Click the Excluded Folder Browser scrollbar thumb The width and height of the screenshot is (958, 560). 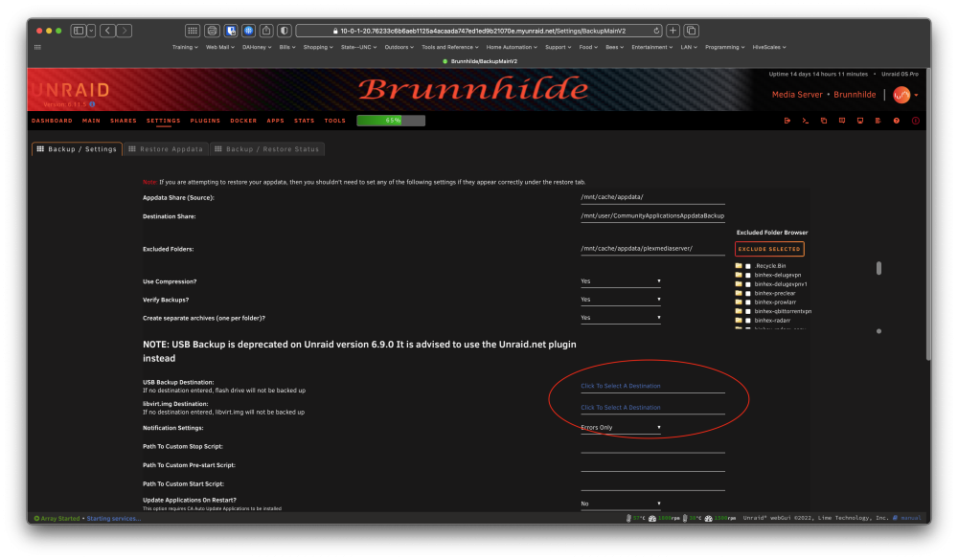click(x=878, y=268)
